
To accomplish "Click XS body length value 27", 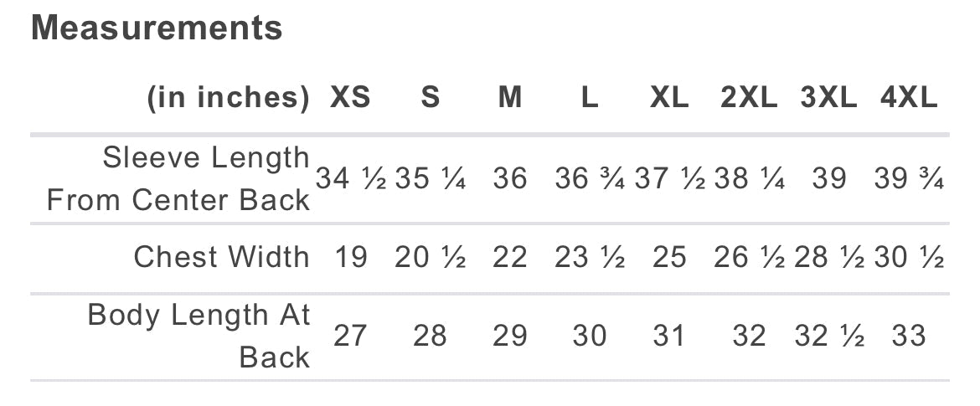I will point(350,337).
